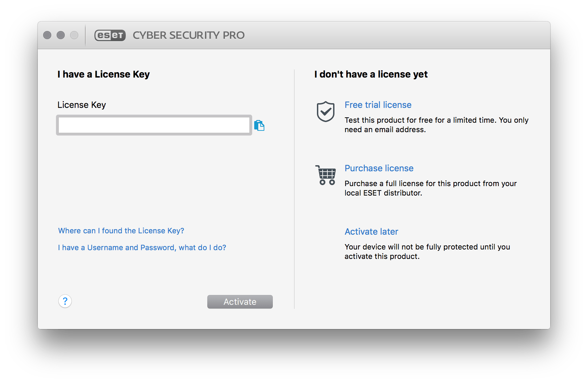Click the 'License Key' field label
The width and height of the screenshot is (588, 383).
click(82, 105)
